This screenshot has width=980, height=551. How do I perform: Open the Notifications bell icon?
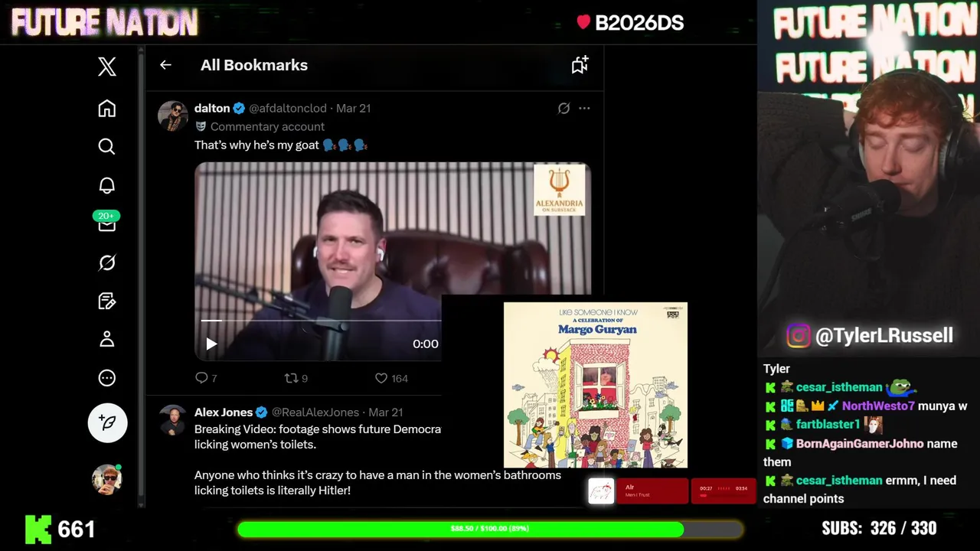pos(107,185)
